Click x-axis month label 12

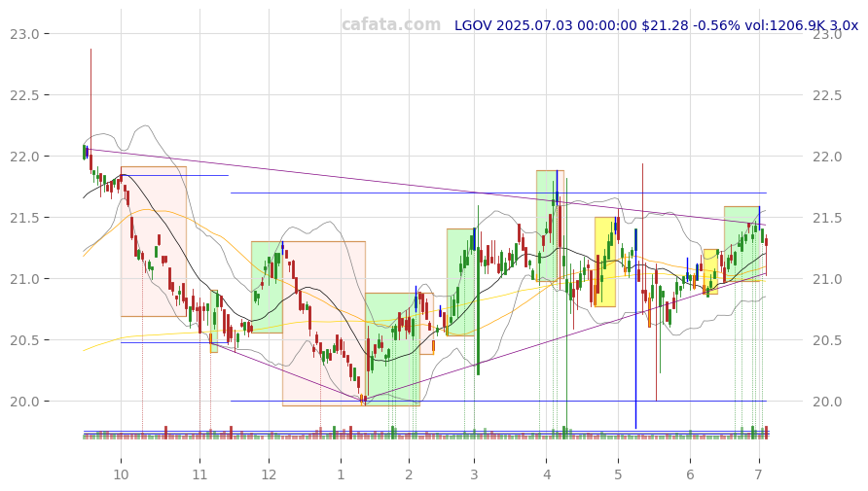coord(269,474)
